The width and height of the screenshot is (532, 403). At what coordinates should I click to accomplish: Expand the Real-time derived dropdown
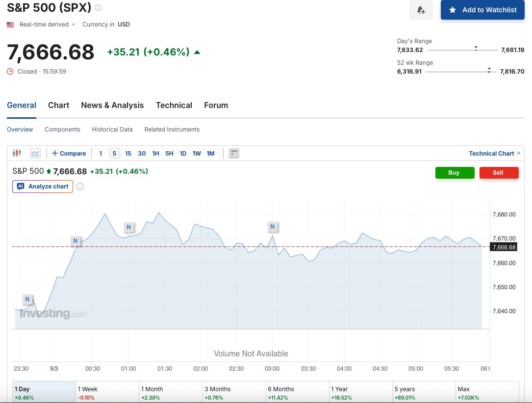47,25
